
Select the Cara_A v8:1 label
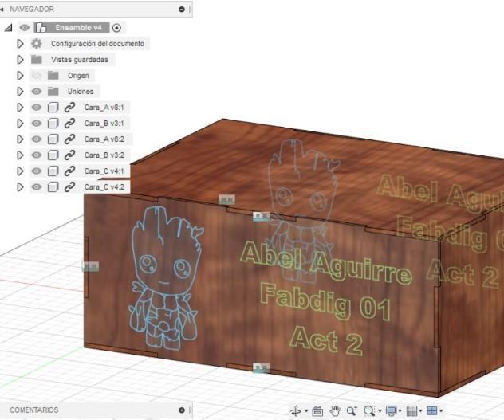click(104, 108)
